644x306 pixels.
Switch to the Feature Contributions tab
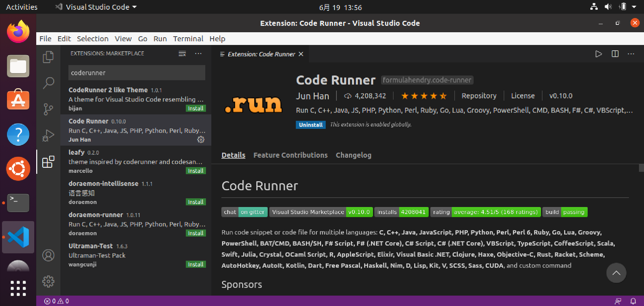[290, 155]
